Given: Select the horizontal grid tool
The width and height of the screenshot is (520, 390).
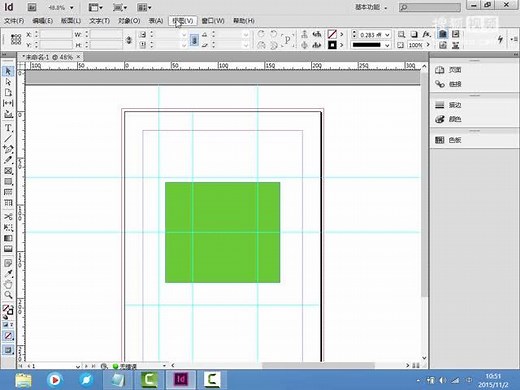Looking at the screenshot, I should pos(8,192).
